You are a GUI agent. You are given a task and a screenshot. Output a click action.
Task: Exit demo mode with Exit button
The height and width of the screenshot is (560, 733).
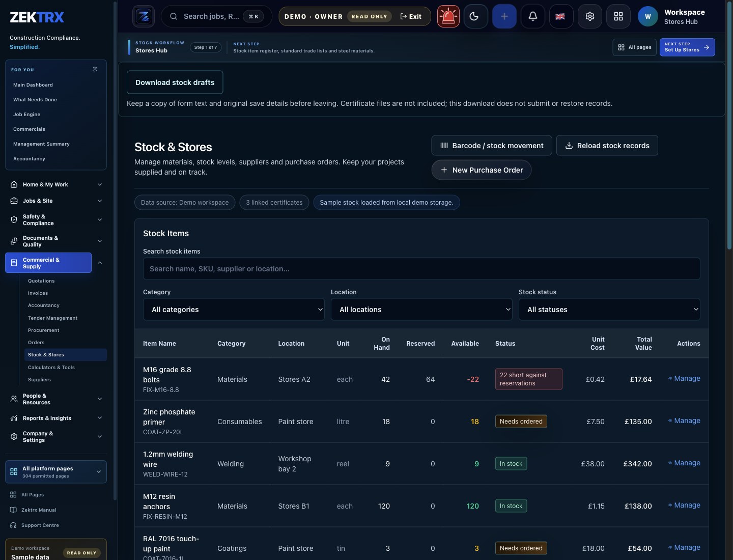coord(411,17)
